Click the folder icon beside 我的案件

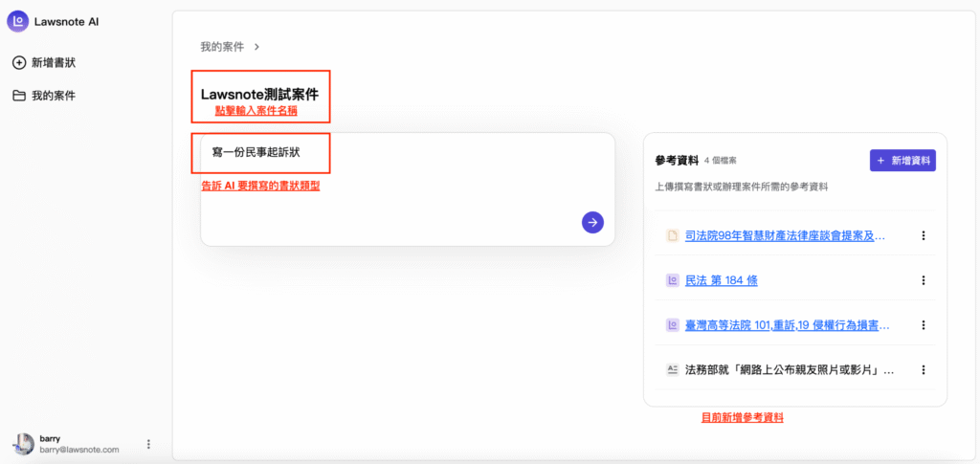point(18,96)
